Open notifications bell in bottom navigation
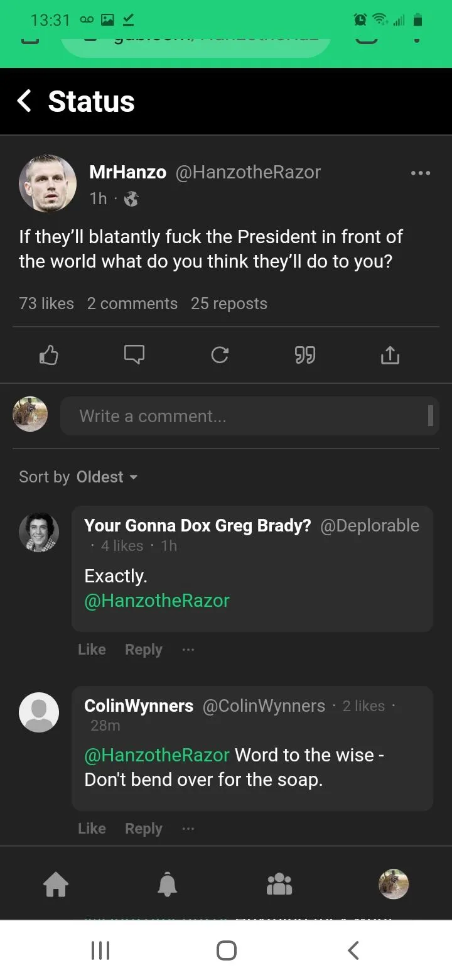 point(167,885)
